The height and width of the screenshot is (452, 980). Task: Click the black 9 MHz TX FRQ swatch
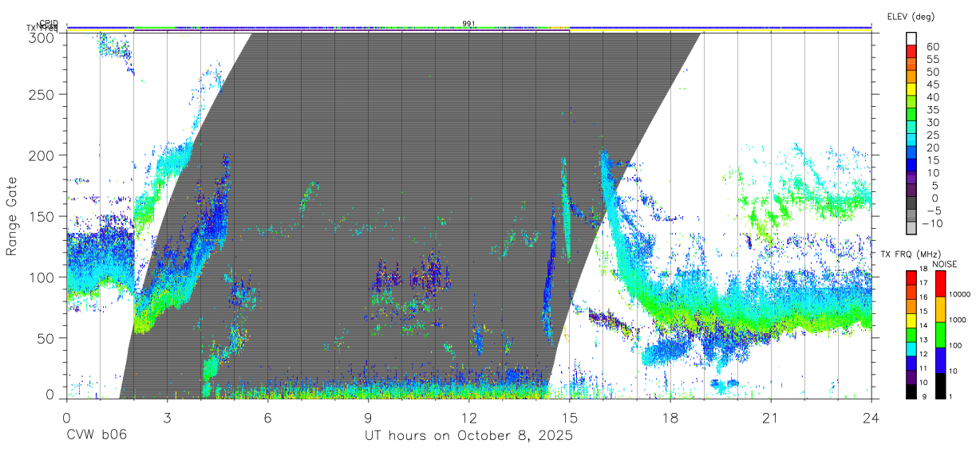point(911,391)
